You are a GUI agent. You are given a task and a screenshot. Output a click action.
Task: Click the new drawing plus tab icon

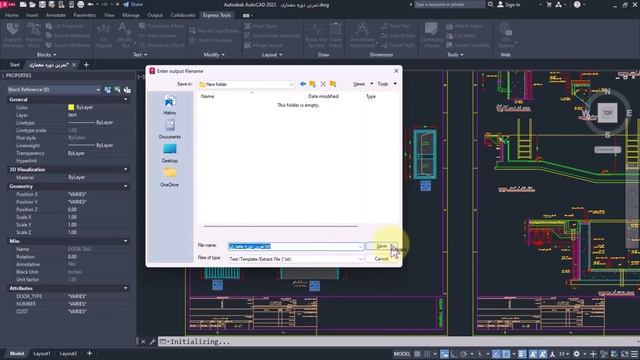(x=86, y=65)
